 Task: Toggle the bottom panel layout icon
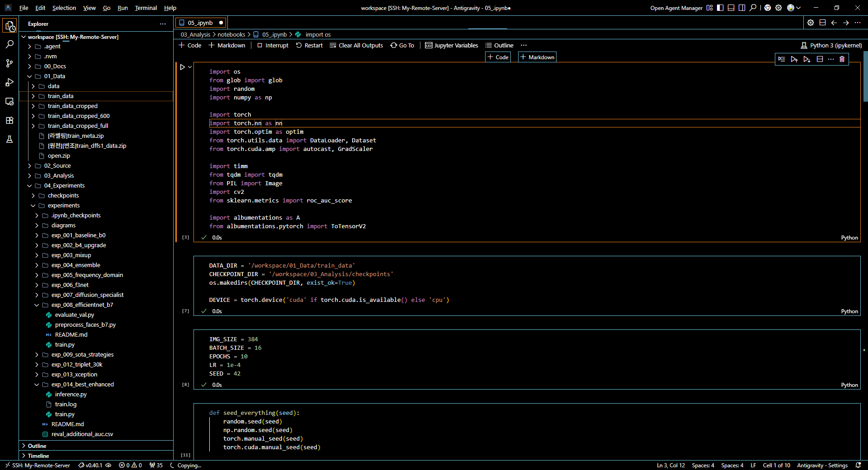click(731, 8)
